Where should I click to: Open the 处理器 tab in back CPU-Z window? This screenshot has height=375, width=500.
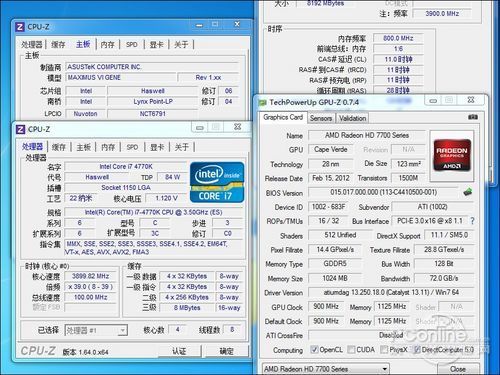tap(32, 45)
